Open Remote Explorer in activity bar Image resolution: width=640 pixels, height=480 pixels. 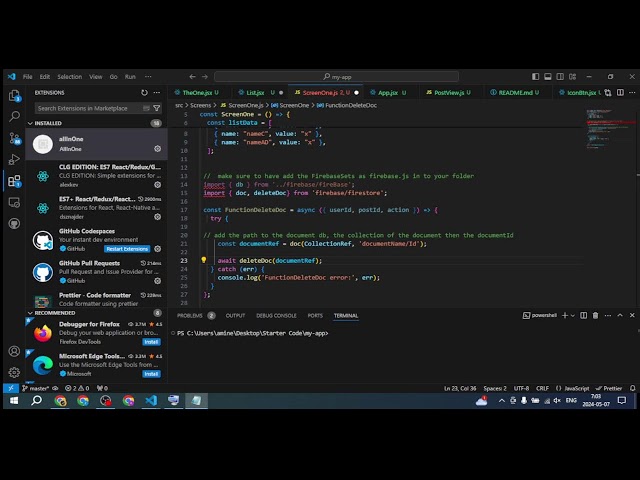(x=14, y=202)
